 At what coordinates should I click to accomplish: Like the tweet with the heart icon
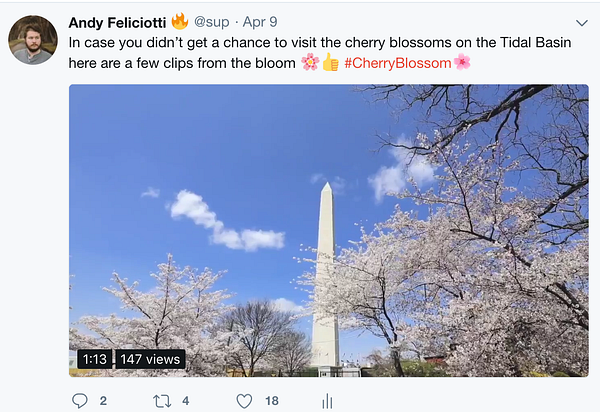coord(244,401)
